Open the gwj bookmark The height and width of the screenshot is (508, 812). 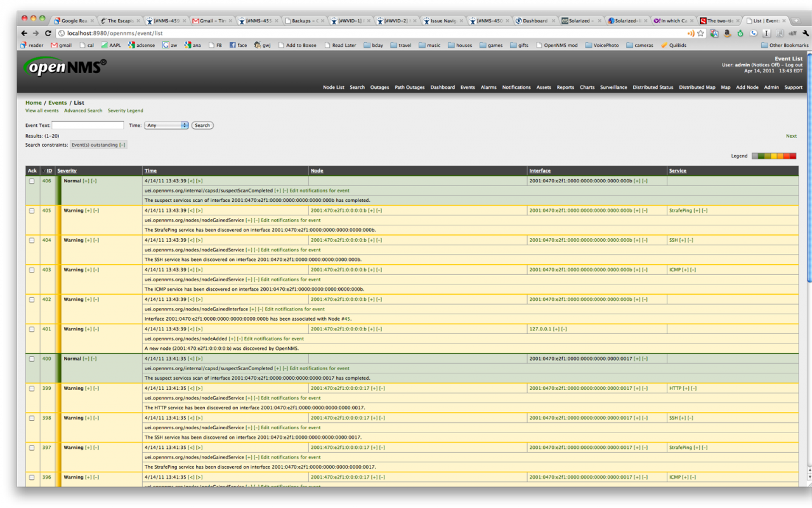click(263, 45)
